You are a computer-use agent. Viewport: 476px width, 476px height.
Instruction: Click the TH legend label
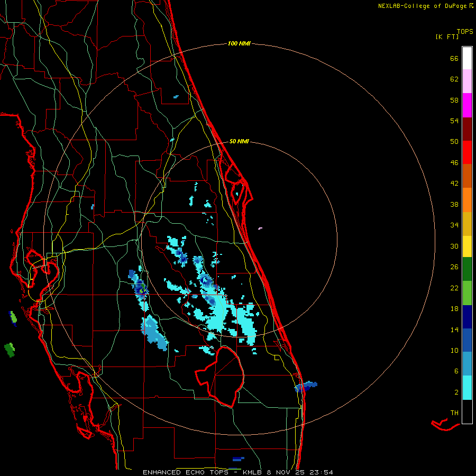[x=454, y=413]
